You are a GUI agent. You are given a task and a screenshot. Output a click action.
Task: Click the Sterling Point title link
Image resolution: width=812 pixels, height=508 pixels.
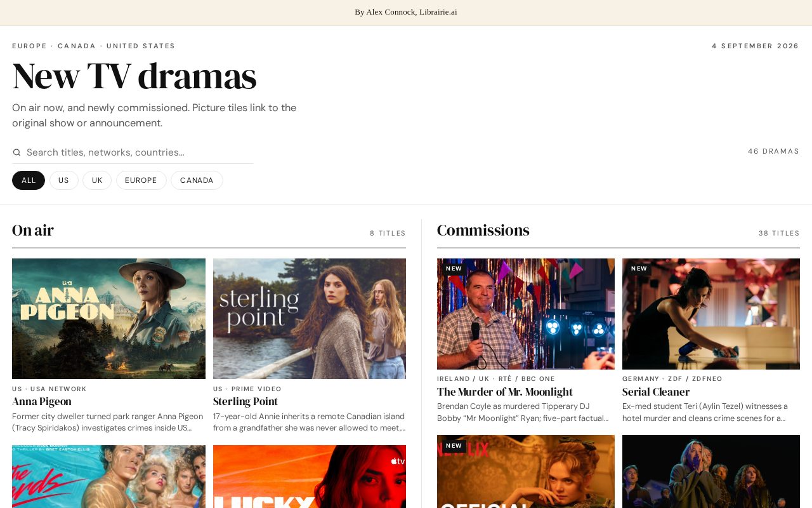(x=246, y=401)
